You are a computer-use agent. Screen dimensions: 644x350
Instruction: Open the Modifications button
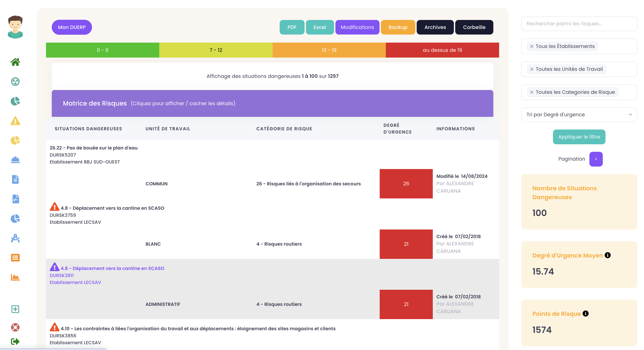357,27
